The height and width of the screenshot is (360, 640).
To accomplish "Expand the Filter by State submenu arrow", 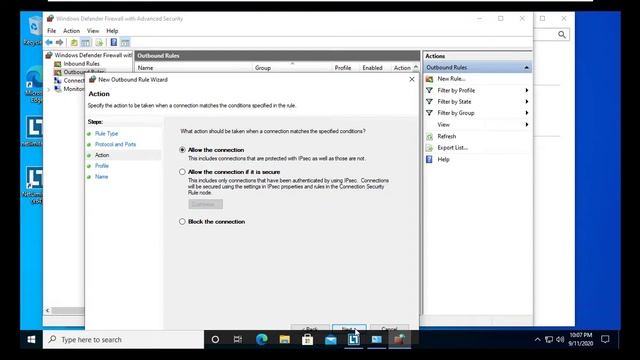I will point(527,102).
